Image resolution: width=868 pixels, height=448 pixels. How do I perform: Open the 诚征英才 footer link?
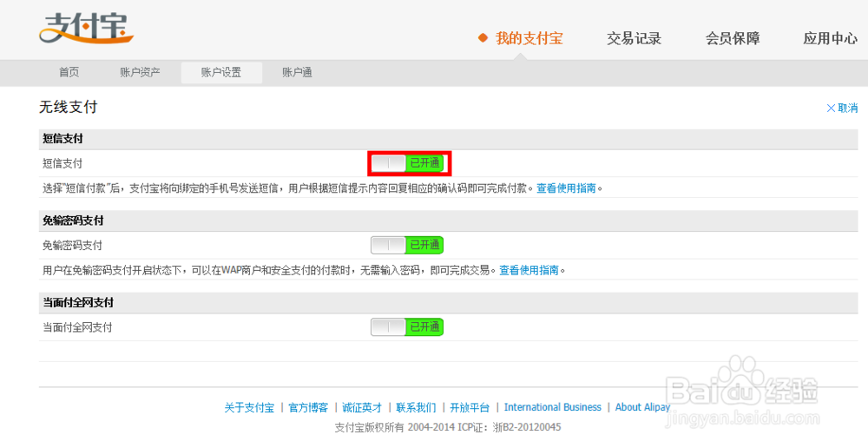pos(362,407)
